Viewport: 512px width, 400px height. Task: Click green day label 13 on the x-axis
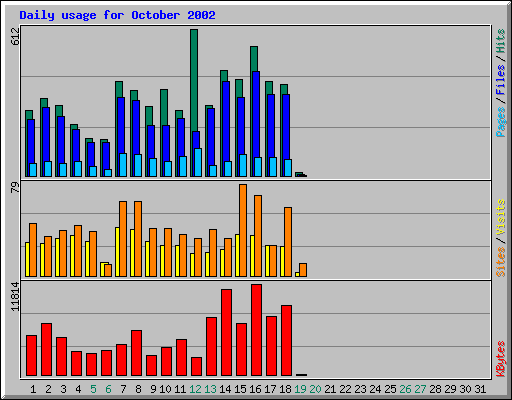210,389
